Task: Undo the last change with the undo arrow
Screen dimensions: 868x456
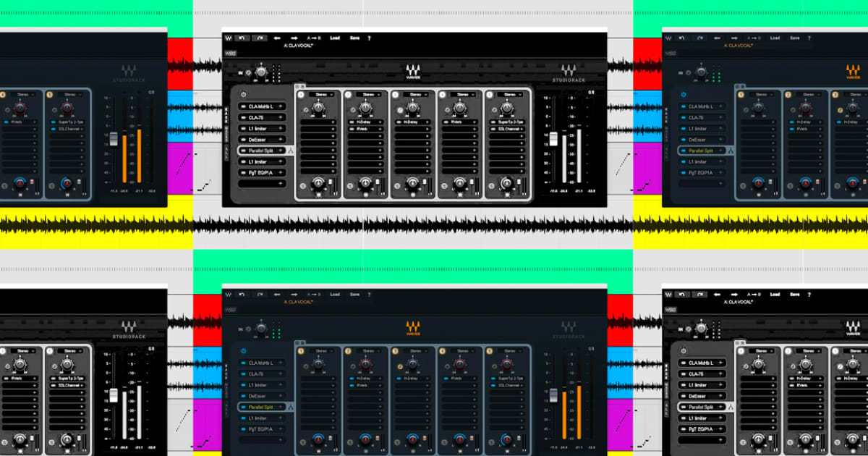Action: (242, 37)
